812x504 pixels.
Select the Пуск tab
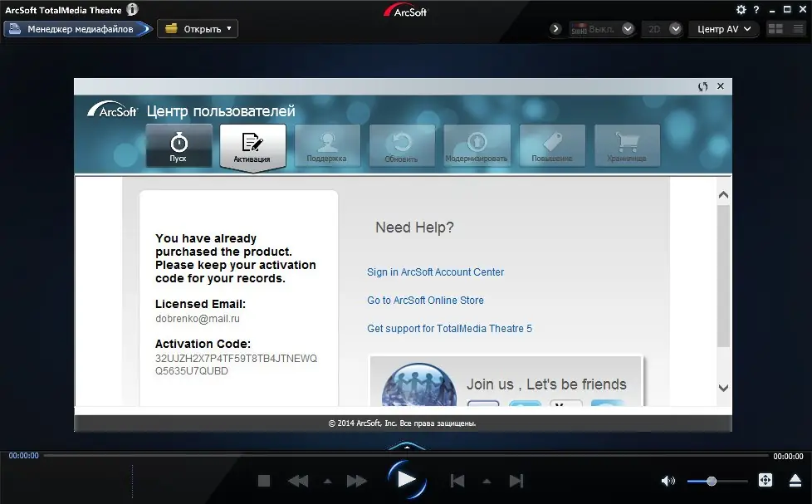pyautogui.click(x=179, y=145)
